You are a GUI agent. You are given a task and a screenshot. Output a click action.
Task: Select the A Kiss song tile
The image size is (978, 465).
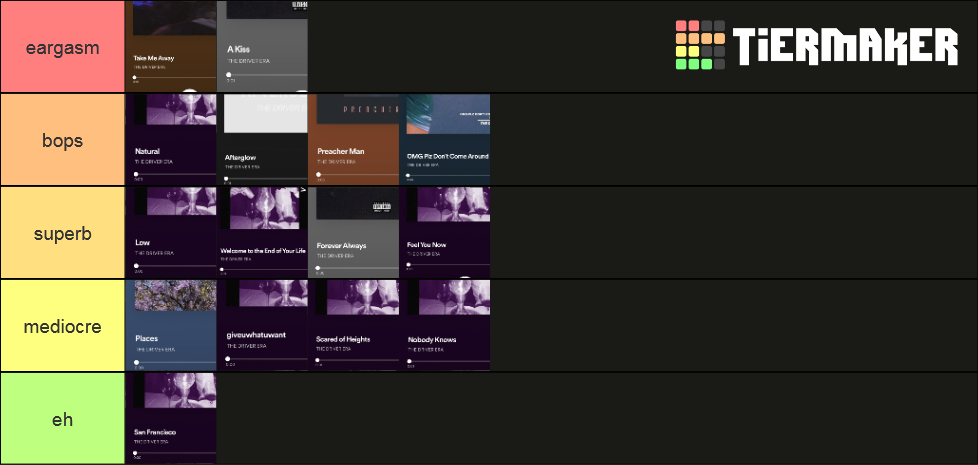point(263,46)
